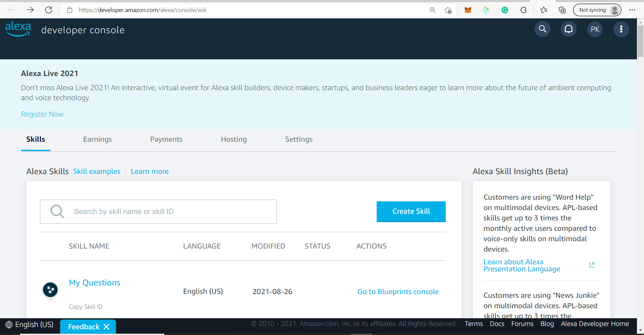The height and width of the screenshot is (335, 644).
Task: Click the Grammarly extension icon
Action: [505, 10]
